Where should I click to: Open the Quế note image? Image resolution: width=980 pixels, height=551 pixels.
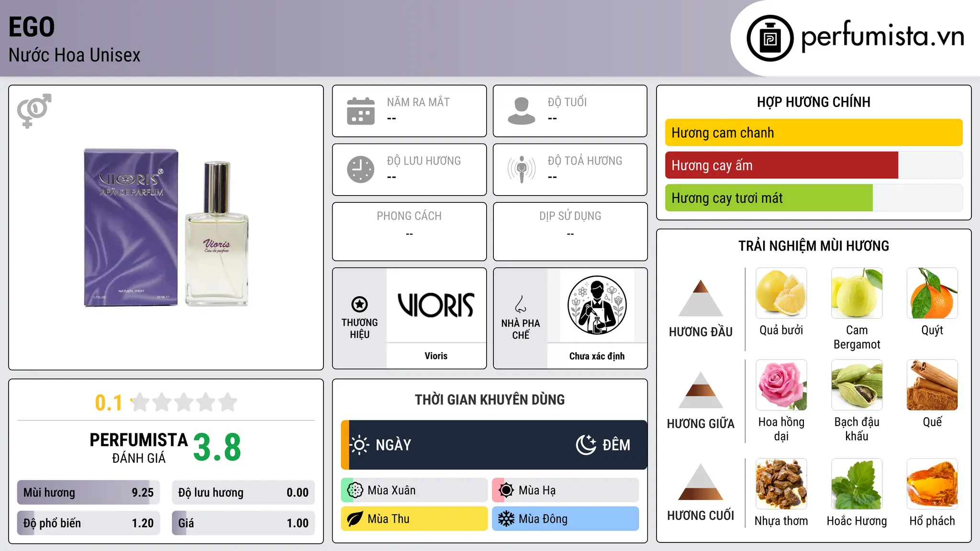pyautogui.click(x=932, y=385)
